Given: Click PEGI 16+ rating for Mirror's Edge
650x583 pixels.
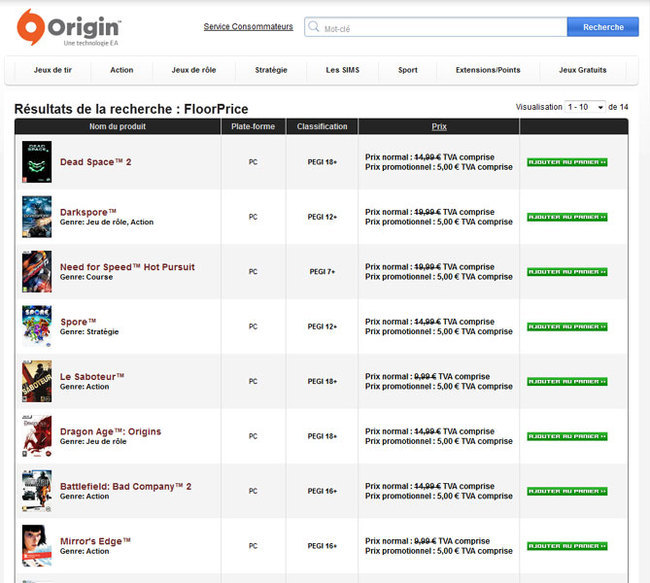Looking at the screenshot, I should (x=322, y=546).
